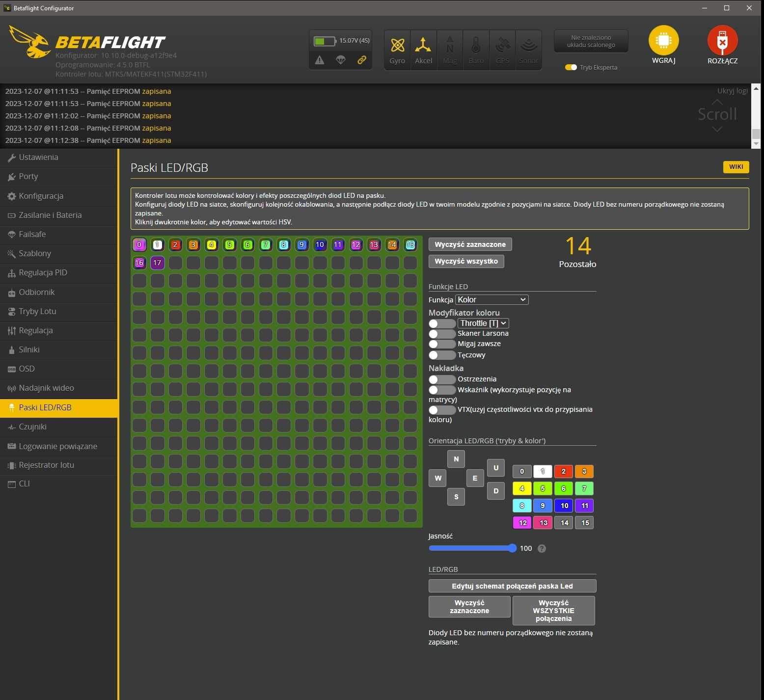Image resolution: width=764 pixels, height=700 pixels.
Task: Enable the Wskaźnik indicator overlay switch
Action: coord(442,390)
